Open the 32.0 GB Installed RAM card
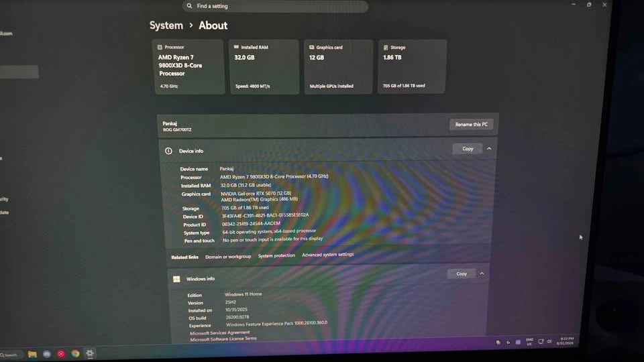The height and width of the screenshot is (362, 644). (264, 67)
